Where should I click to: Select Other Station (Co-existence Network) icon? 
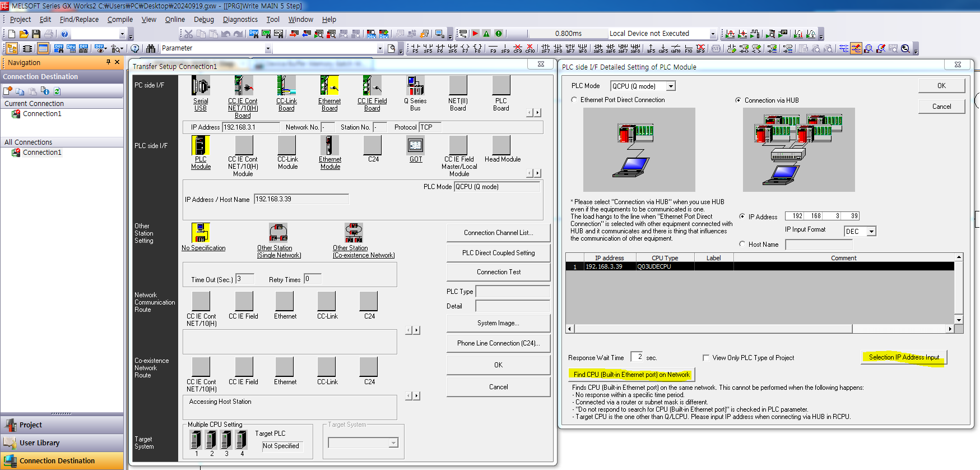pos(354,233)
